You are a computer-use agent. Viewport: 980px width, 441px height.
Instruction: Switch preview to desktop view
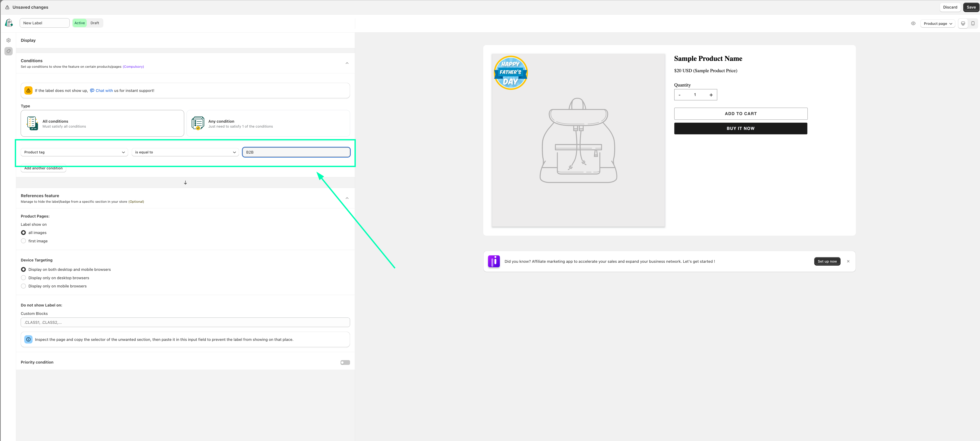pyautogui.click(x=963, y=24)
